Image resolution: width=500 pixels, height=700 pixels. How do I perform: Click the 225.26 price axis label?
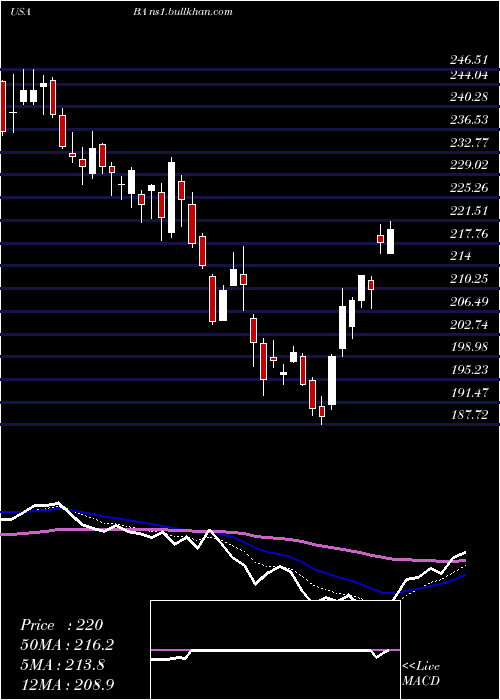pos(468,188)
